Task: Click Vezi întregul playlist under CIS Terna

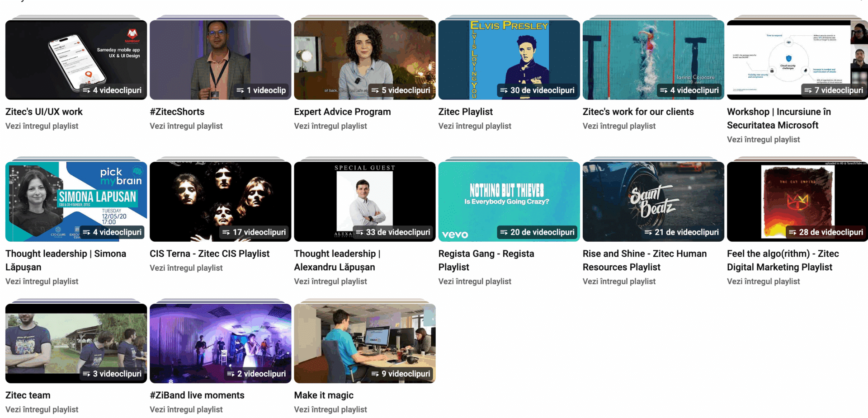Action: (x=186, y=268)
